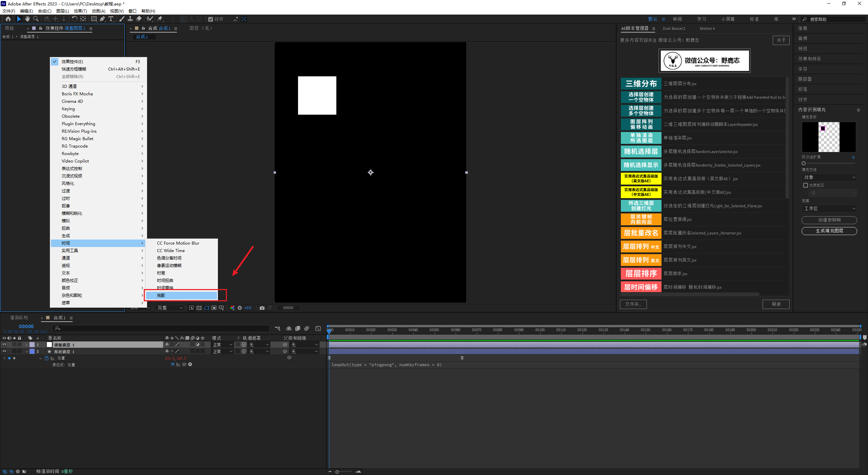Toggle the 对齐 snapping checkbox
This screenshot has width=868, height=475.
(x=211, y=19)
